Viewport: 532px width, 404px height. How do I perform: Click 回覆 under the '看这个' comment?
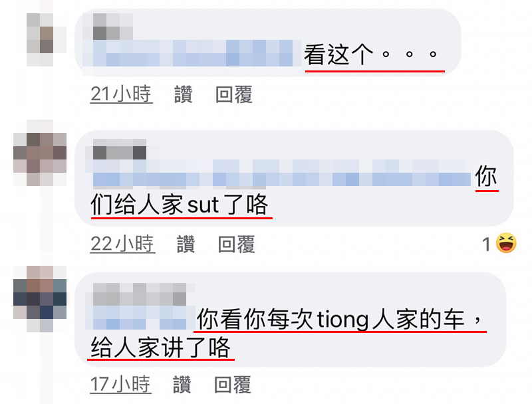(x=234, y=94)
